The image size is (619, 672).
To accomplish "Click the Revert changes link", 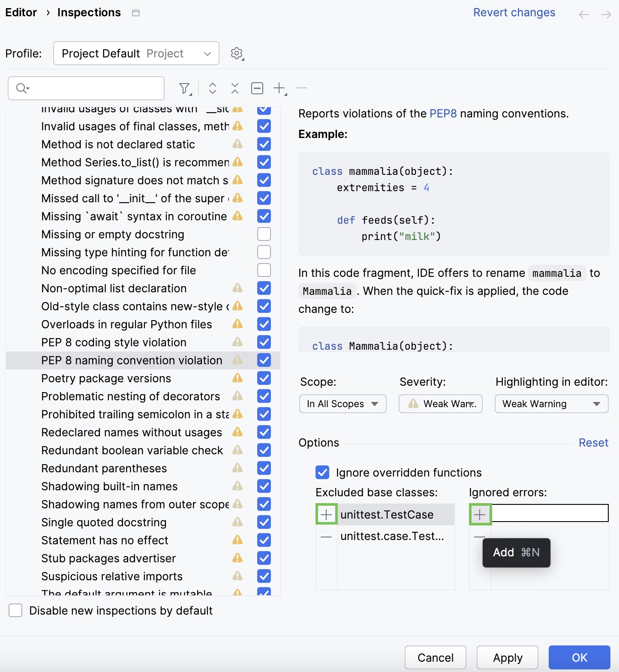I will pyautogui.click(x=514, y=12).
